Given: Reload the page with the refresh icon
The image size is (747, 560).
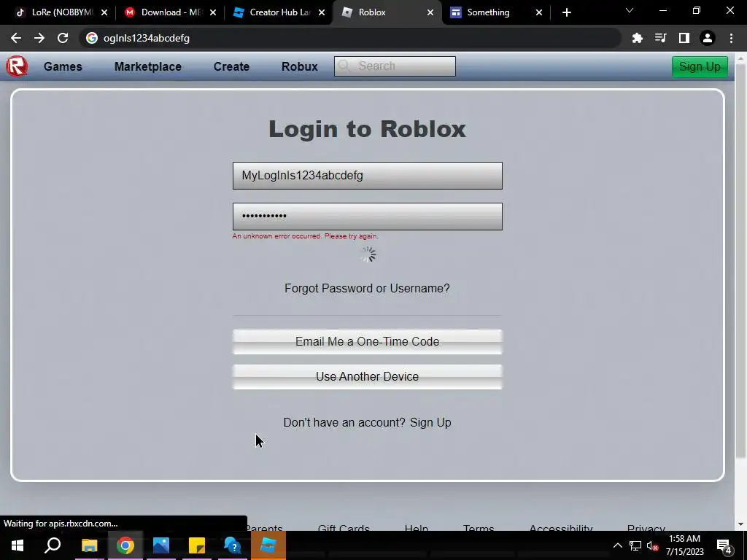Looking at the screenshot, I should [63, 38].
